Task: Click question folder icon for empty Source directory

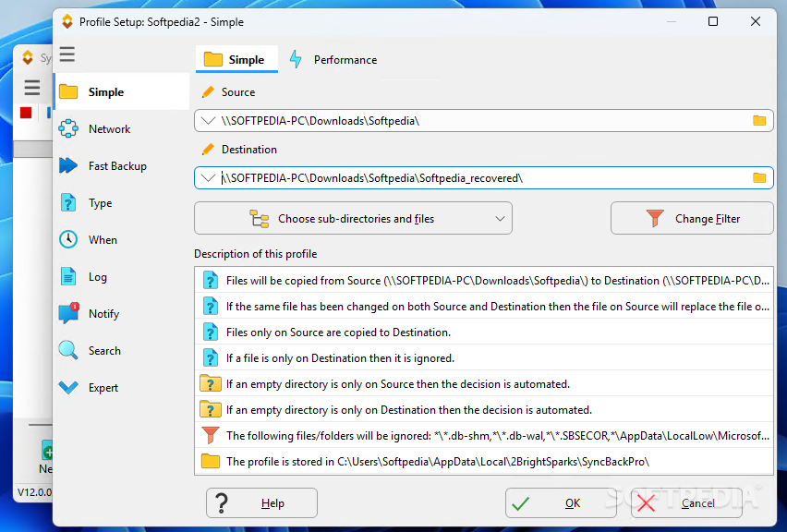Action: [211, 383]
